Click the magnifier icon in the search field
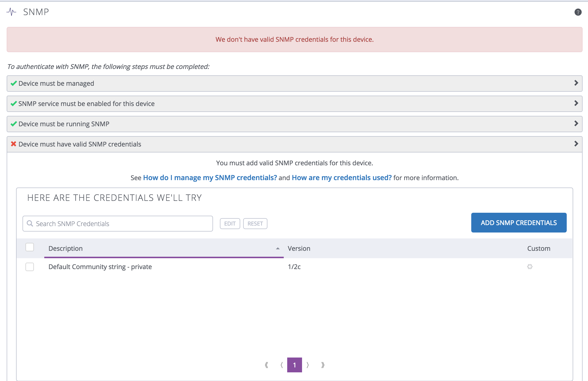 point(30,223)
